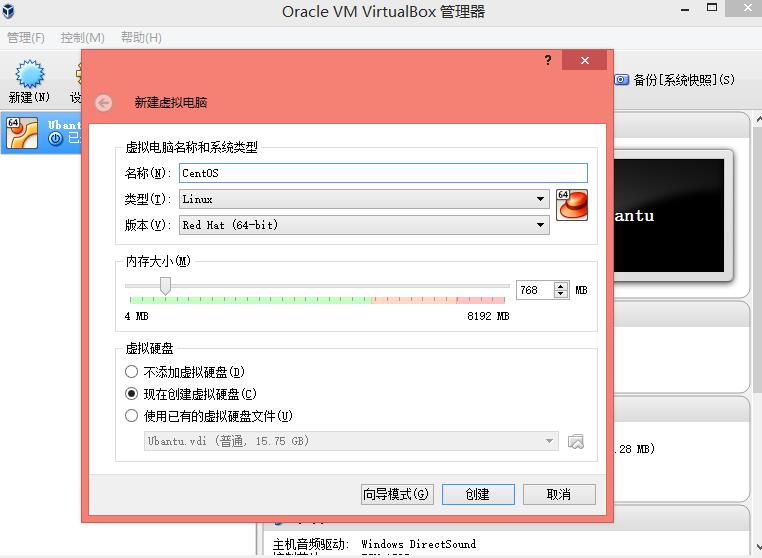Viewport: 762px width, 558px height.
Task: Open the Type (类型) dropdown showing Linux
Action: pos(364,199)
